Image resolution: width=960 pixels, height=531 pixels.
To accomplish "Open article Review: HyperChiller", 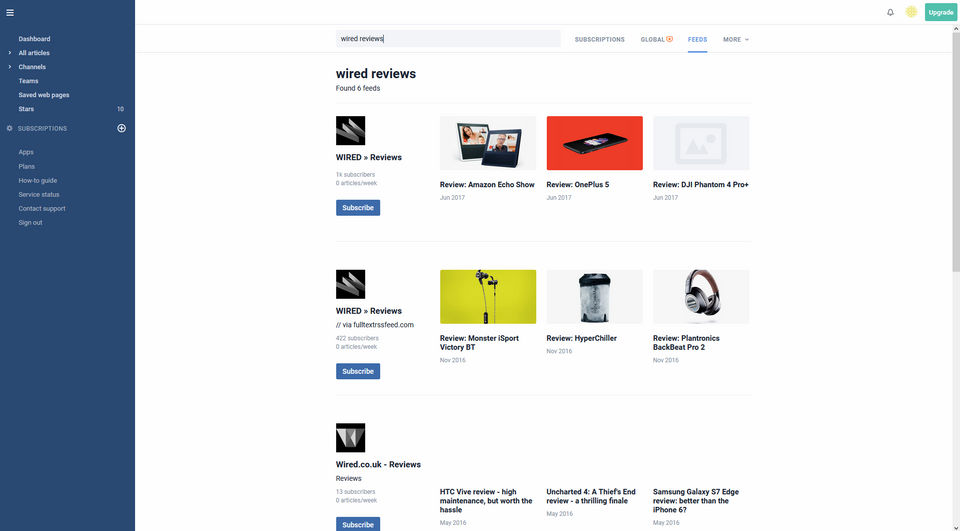I will (x=582, y=338).
